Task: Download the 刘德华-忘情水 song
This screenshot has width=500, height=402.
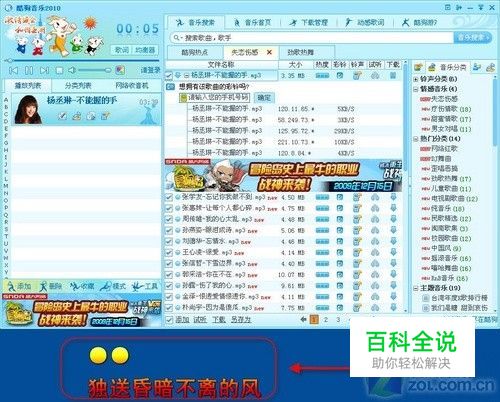Action: pos(393,241)
